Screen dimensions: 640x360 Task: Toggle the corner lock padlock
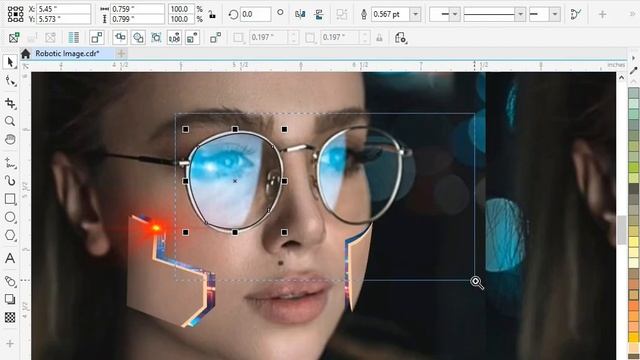[x=379, y=38]
